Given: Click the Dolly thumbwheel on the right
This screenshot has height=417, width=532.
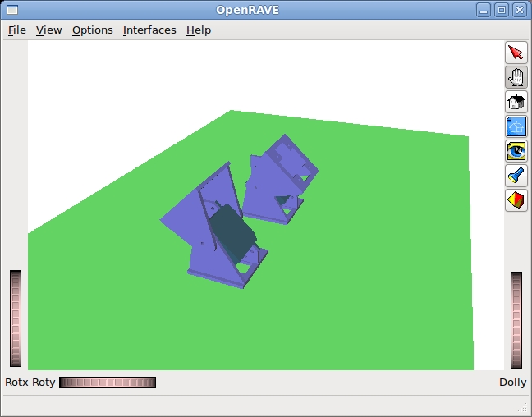Looking at the screenshot, I should pos(516,319).
